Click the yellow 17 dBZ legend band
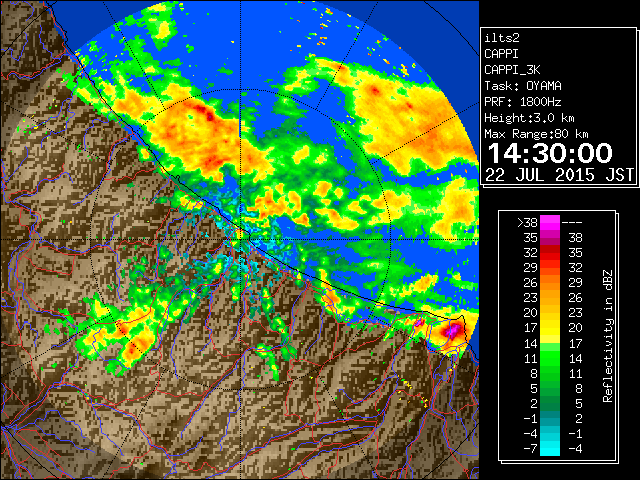Image resolution: width=640 pixels, height=480 pixels. 550,328
